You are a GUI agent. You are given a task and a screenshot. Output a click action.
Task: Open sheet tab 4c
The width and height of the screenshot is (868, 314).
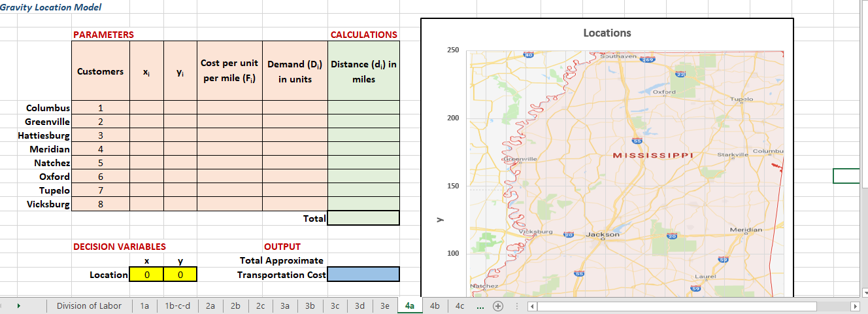tap(459, 305)
